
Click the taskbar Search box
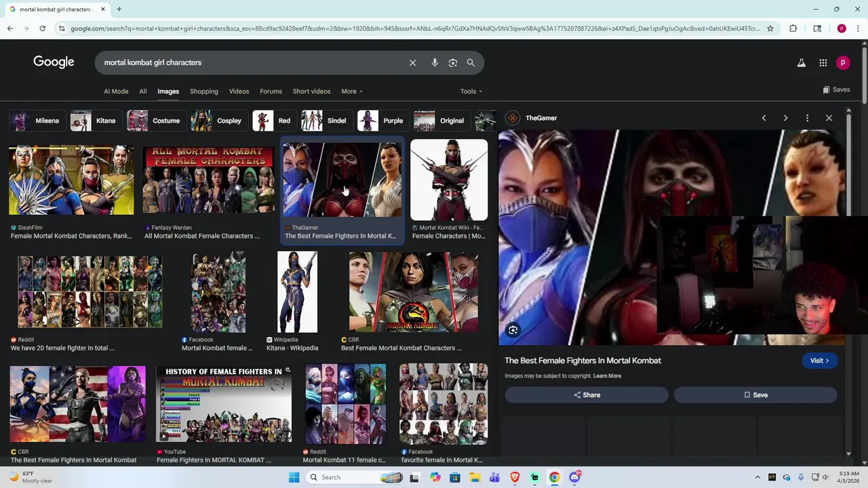pyautogui.click(x=355, y=477)
